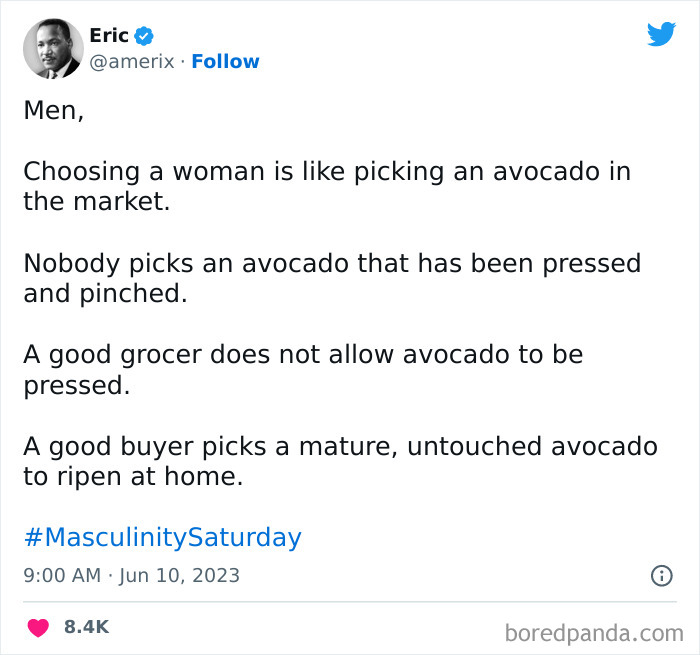Click the 9:00 AM Jun 10, 2023 timestamp
The image size is (700, 655).
coord(131,575)
